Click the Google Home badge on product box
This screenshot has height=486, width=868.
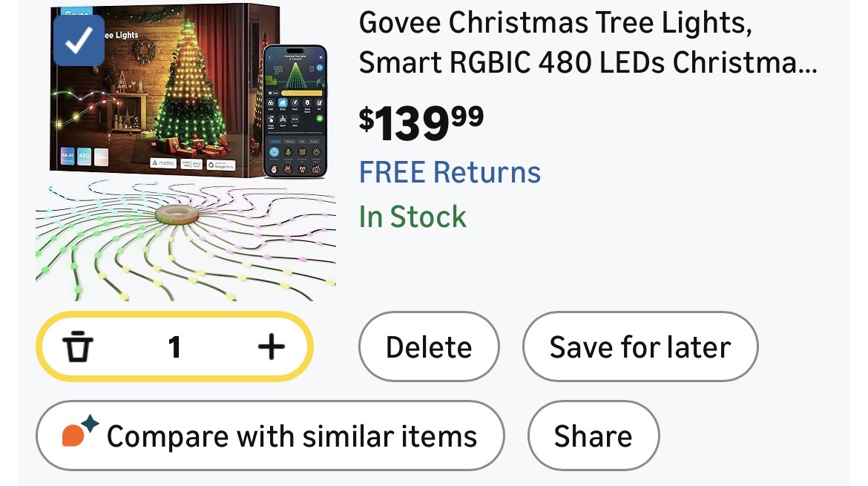click(x=220, y=164)
